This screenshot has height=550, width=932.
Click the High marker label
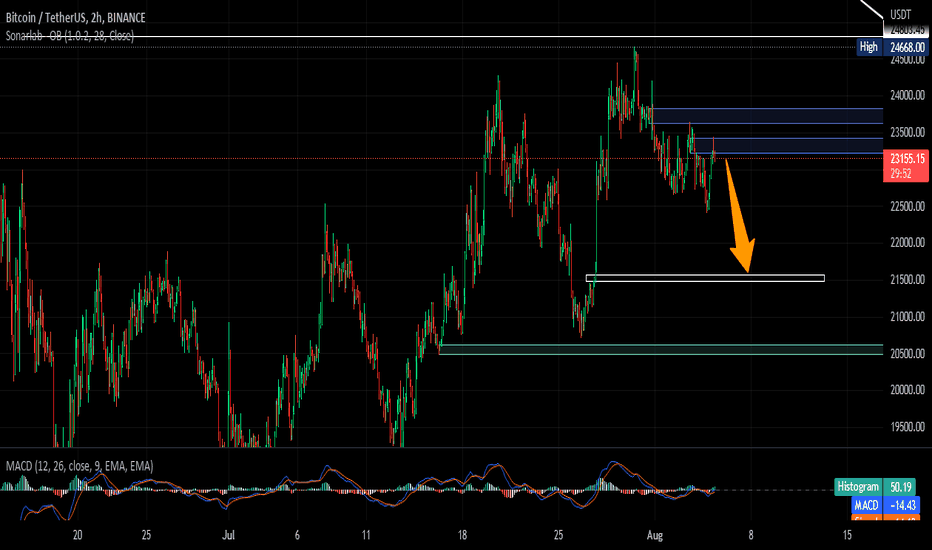click(868, 47)
